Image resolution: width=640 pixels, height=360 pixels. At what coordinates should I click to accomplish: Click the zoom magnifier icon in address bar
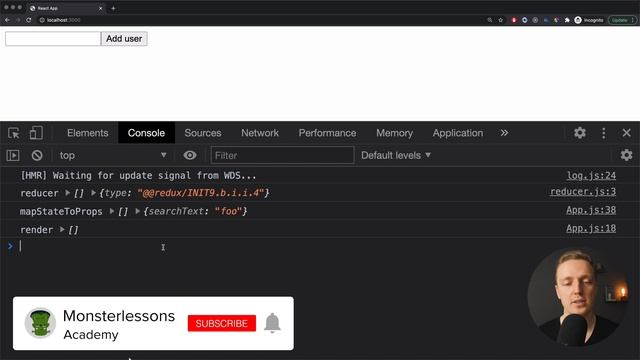(489, 20)
